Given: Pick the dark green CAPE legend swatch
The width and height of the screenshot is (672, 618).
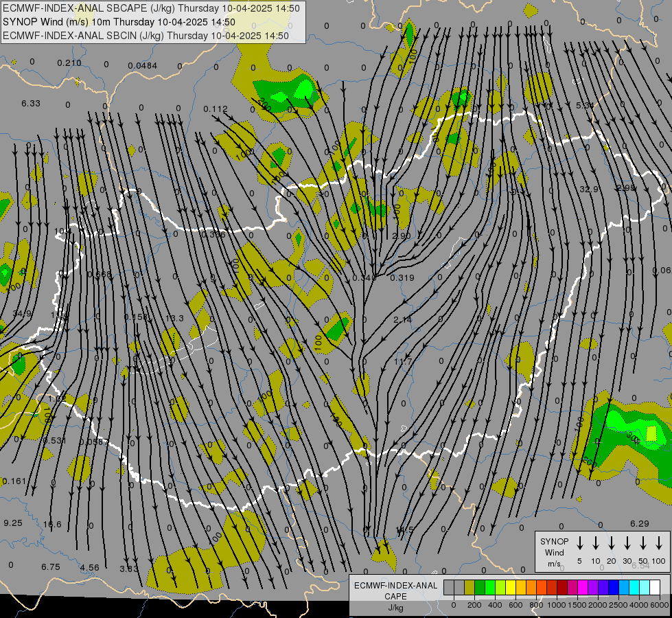Looking at the screenshot, I should point(480,587).
